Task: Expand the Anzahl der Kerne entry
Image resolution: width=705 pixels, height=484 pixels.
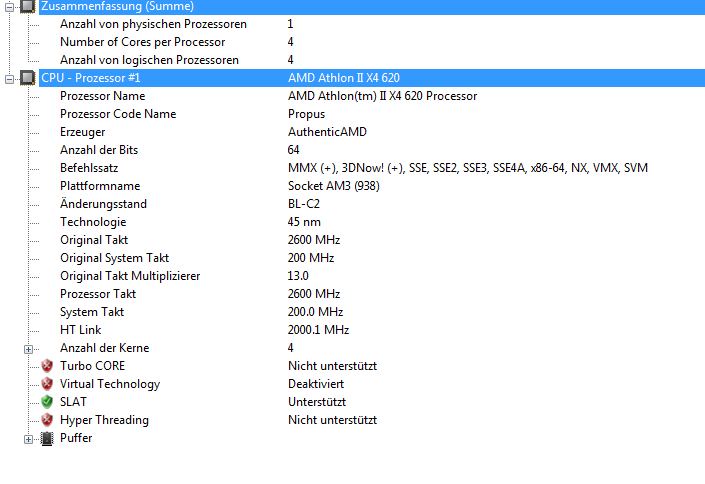Action: [x=28, y=350]
